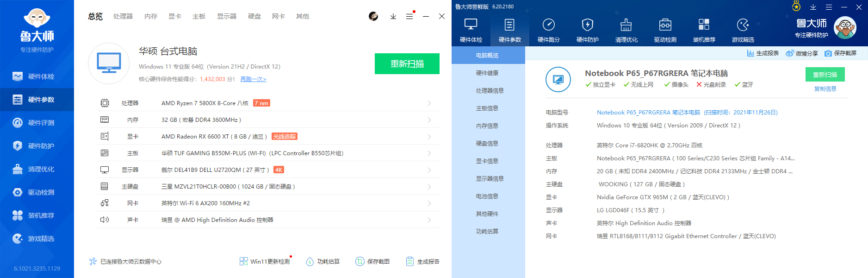Screen dimensions: 868x278
Task: Switch to the 处理器 tab
Action: pyautogui.click(x=123, y=16)
